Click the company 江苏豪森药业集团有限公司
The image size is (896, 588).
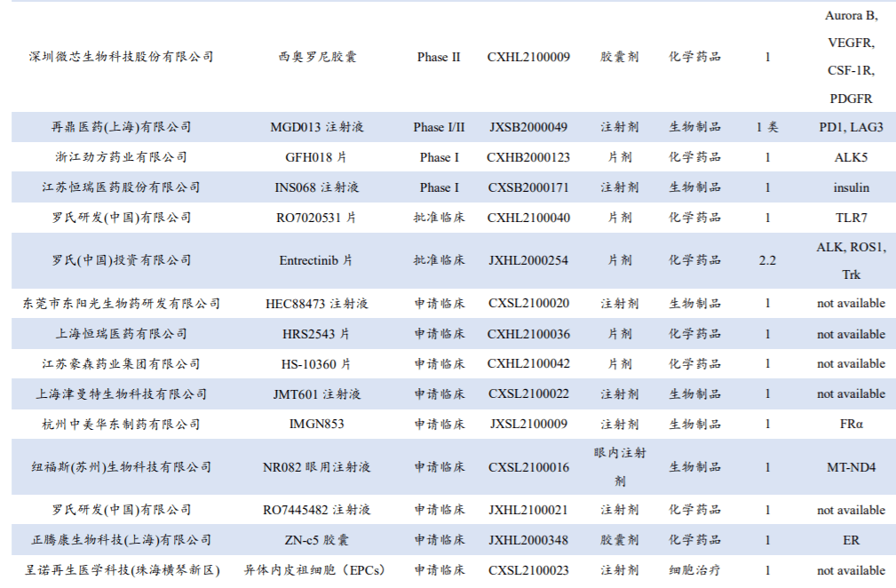point(121,364)
